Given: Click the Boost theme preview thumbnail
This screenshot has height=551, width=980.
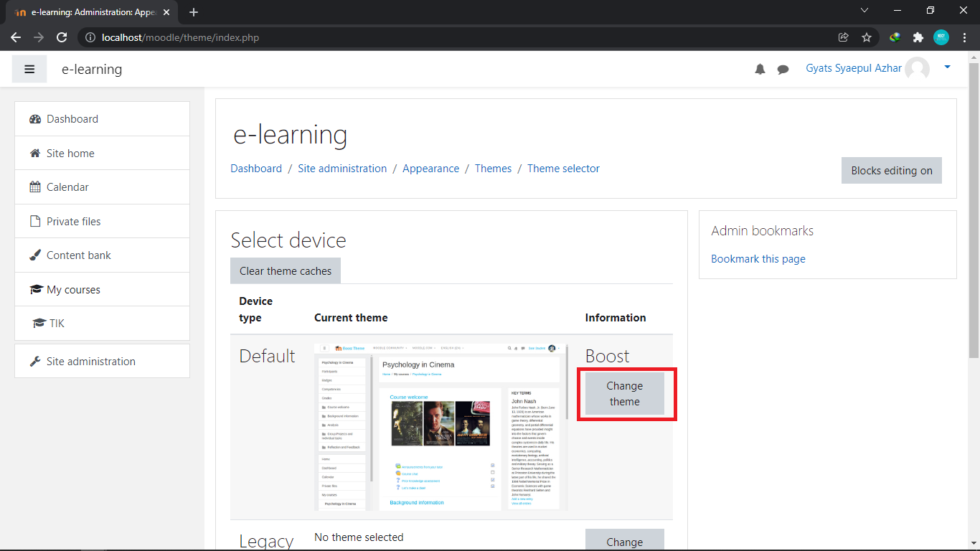Looking at the screenshot, I should 440,427.
